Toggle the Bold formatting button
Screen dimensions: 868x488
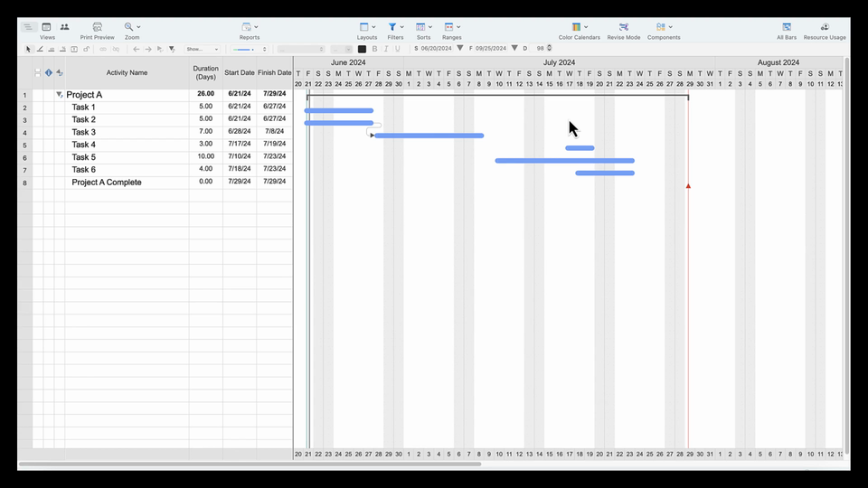click(374, 49)
